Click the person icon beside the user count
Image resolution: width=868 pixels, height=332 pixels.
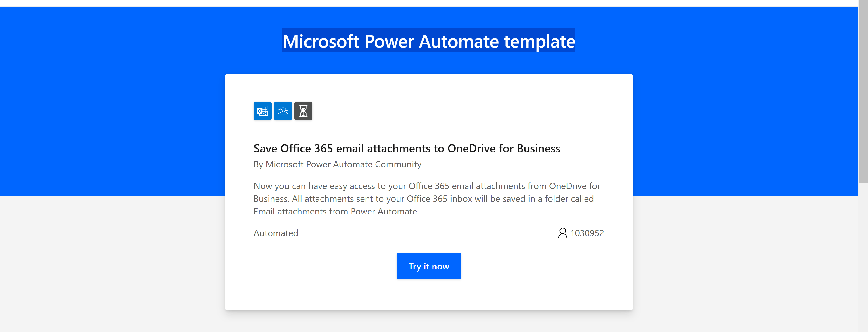pos(562,232)
